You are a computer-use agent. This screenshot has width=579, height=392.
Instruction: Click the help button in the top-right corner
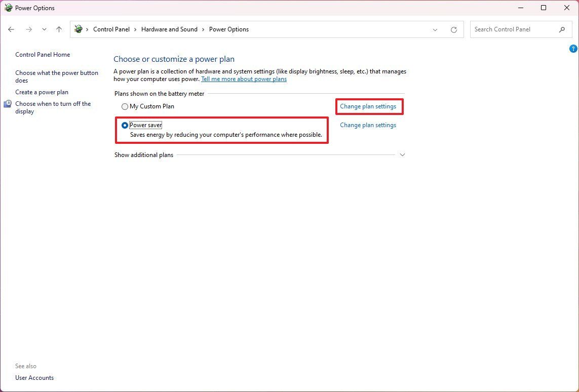tap(573, 49)
